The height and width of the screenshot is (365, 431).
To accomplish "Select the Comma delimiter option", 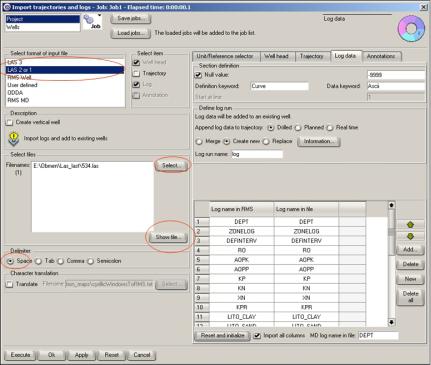I will (x=60, y=261).
